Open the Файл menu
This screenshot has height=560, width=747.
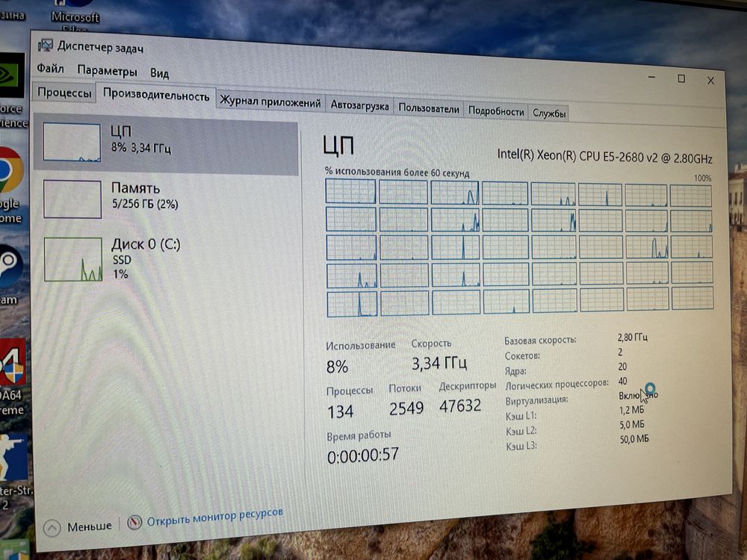[50, 69]
